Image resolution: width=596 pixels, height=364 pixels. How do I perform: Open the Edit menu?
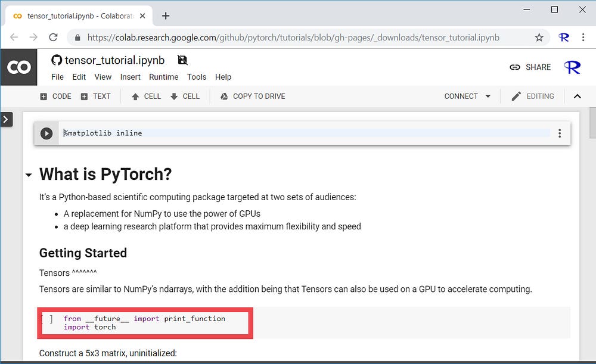tap(79, 77)
